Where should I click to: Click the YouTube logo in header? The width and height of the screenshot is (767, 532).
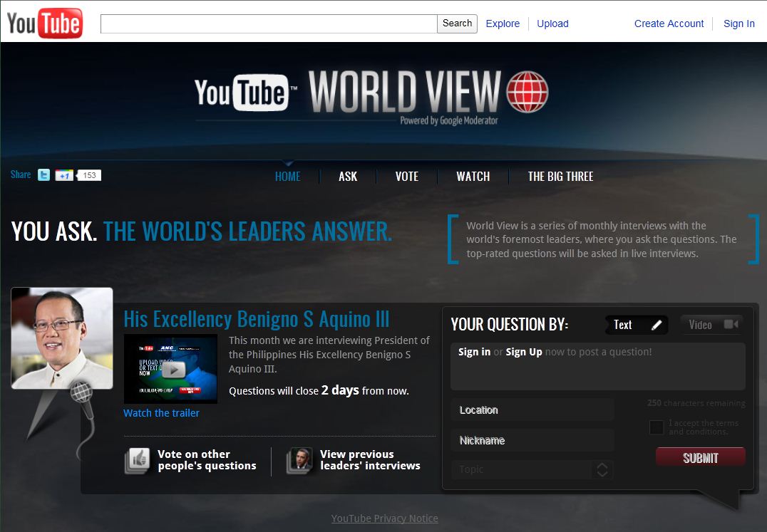[x=44, y=24]
